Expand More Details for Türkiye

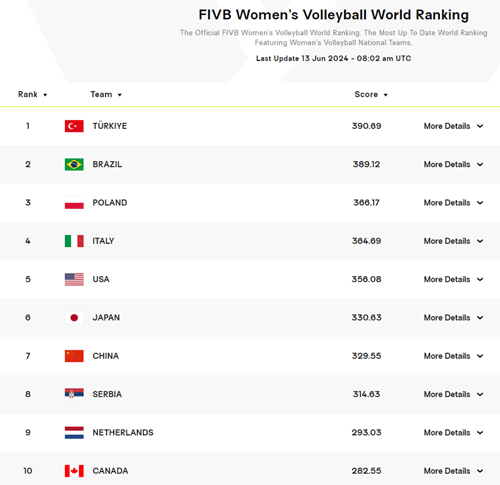pos(453,126)
